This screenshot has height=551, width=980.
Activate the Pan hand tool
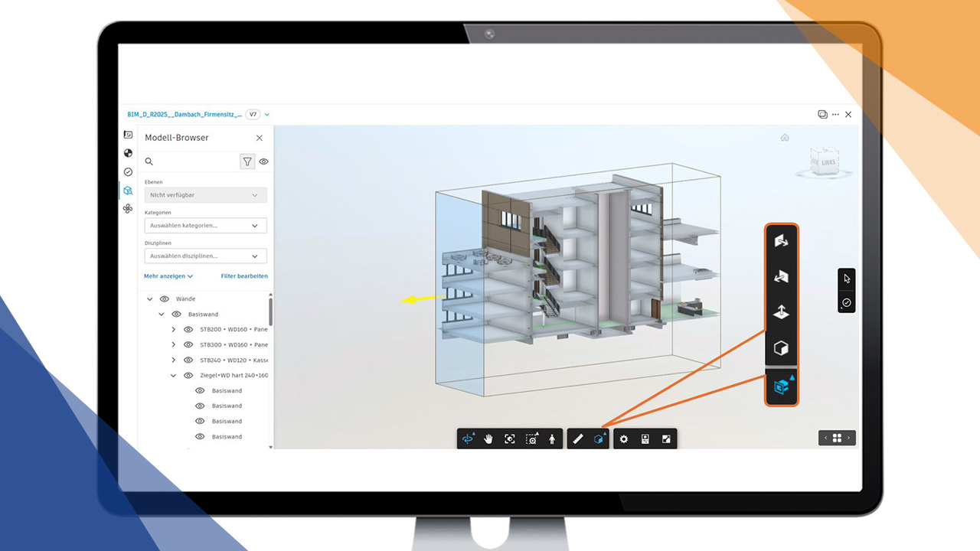click(488, 439)
